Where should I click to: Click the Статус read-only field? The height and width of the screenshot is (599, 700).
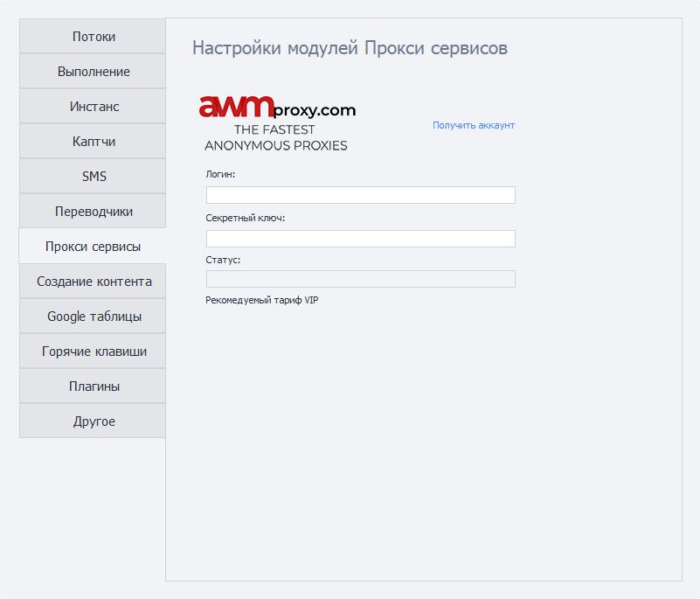[360, 279]
